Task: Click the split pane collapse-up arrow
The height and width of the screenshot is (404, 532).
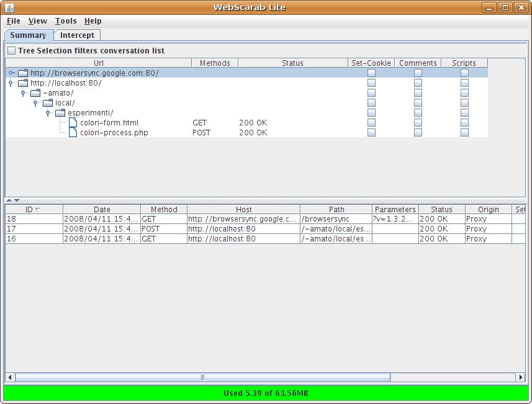Action: tap(9, 200)
